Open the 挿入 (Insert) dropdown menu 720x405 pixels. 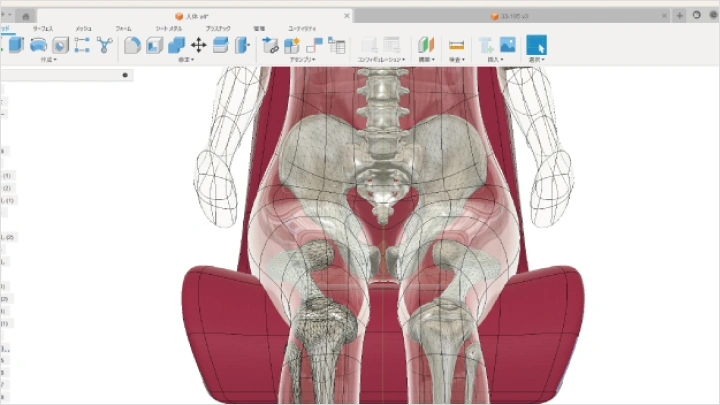[x=497, y=60]
